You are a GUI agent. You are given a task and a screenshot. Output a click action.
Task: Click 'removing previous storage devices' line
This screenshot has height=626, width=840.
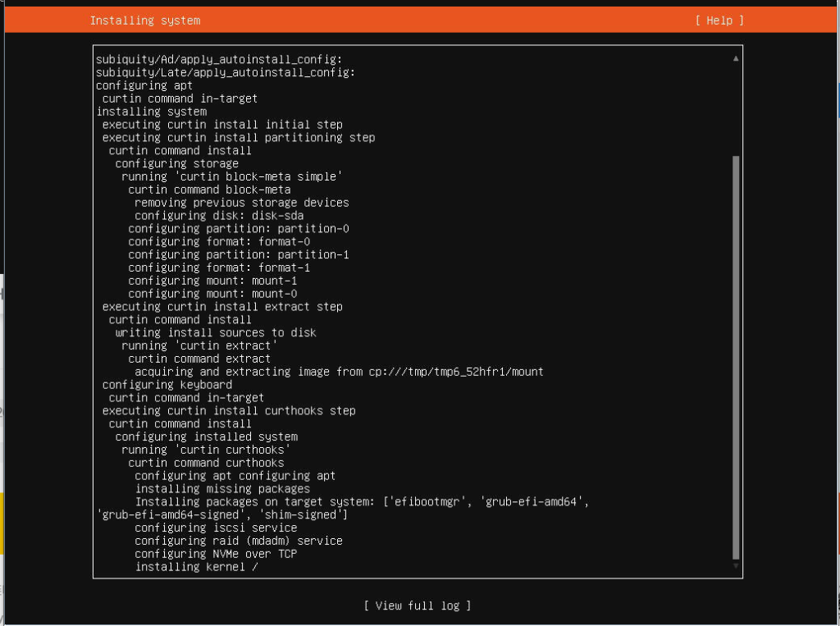241,203
